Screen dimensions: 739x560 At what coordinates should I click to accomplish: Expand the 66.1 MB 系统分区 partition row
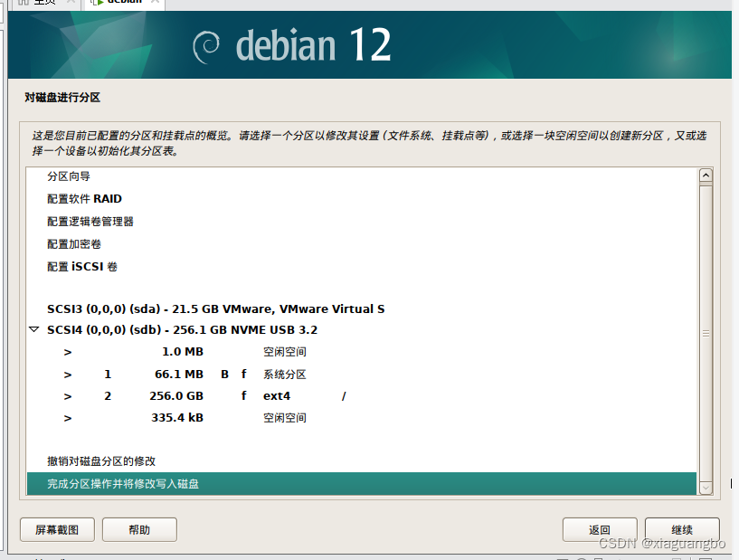click(x=67, y=374)
